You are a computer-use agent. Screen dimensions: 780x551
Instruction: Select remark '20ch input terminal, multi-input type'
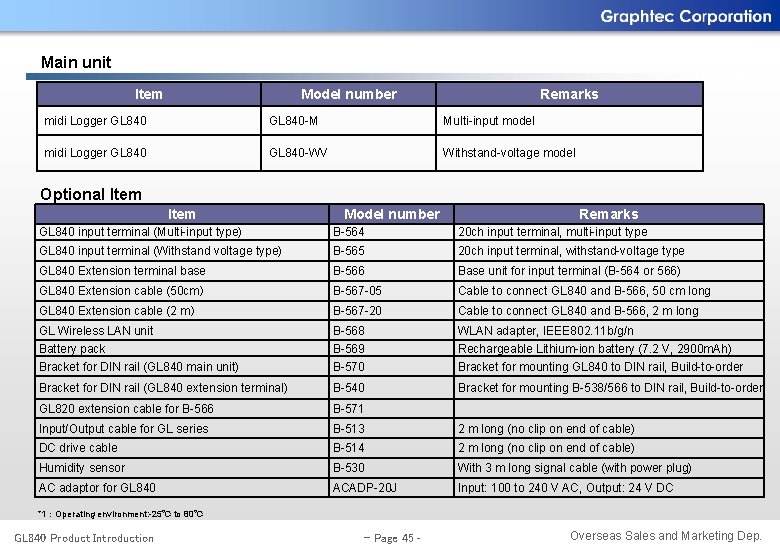(553, 232)
